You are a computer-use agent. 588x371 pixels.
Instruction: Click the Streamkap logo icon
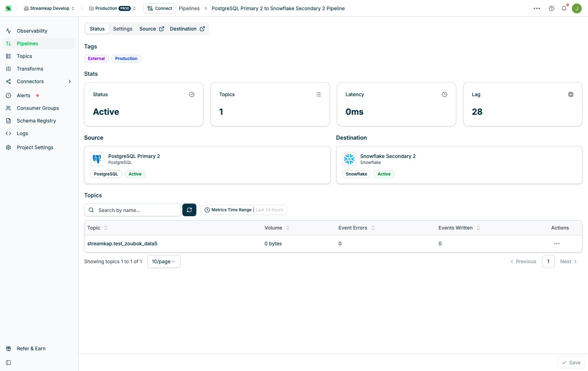[x=8, y=8]
